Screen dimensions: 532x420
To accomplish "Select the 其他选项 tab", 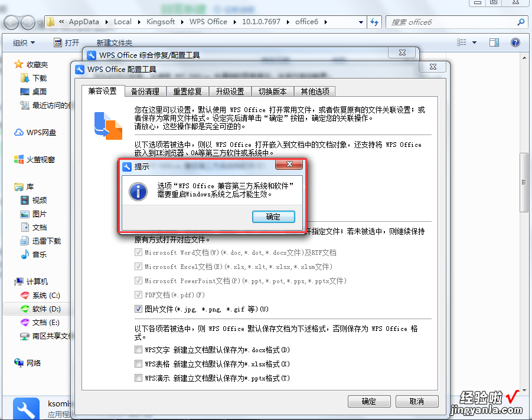I will (x=315, y=91).
